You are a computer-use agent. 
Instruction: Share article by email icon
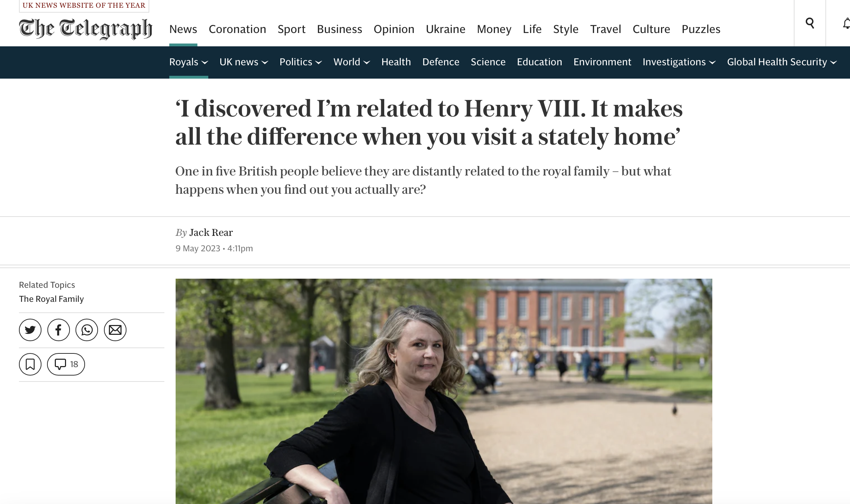click(115, 330)
